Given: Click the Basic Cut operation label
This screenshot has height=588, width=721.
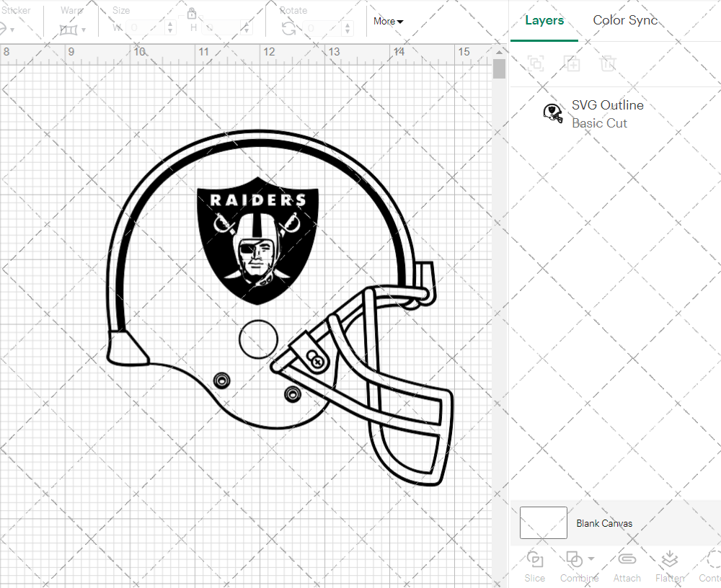Looking at the screenshot, I should pyautogui.click(x=599, y=123).
